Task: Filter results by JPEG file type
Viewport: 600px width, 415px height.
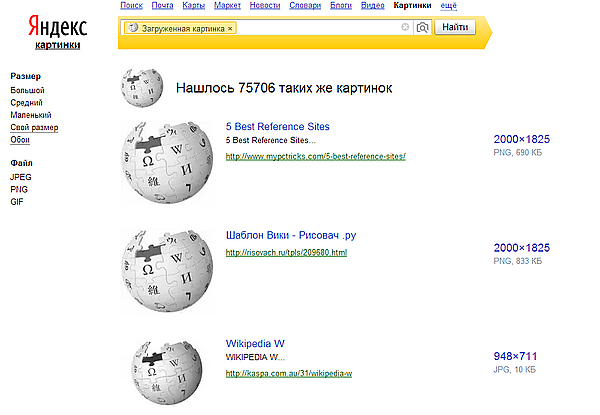Action: coord(21,177)
